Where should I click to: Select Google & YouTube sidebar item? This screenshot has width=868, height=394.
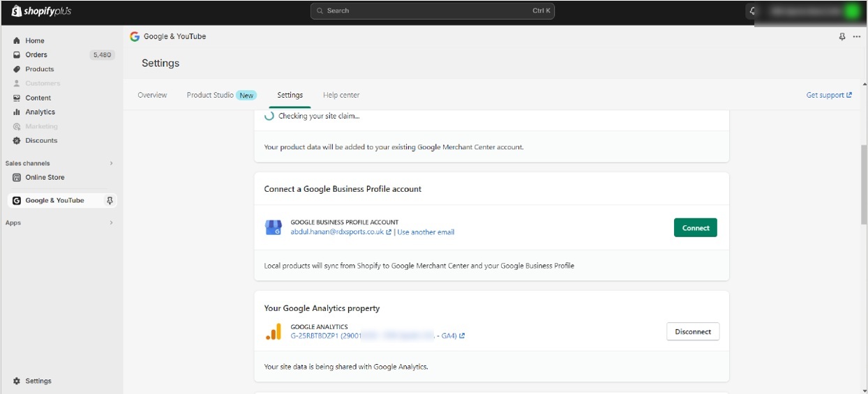click(62, 200)
